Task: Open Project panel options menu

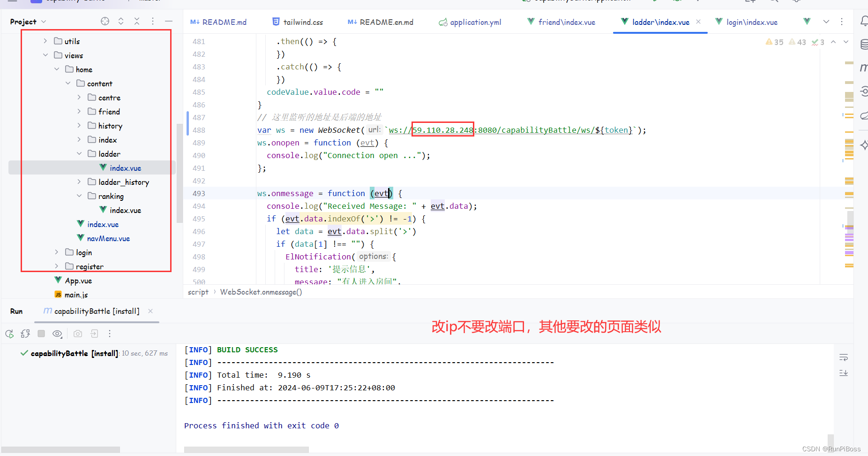Action: pos(153,21)
